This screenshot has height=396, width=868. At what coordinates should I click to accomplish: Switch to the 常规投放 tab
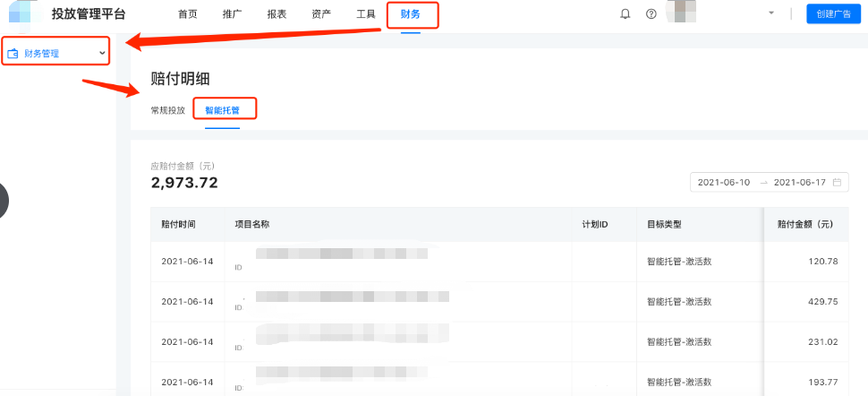[167, 110]
